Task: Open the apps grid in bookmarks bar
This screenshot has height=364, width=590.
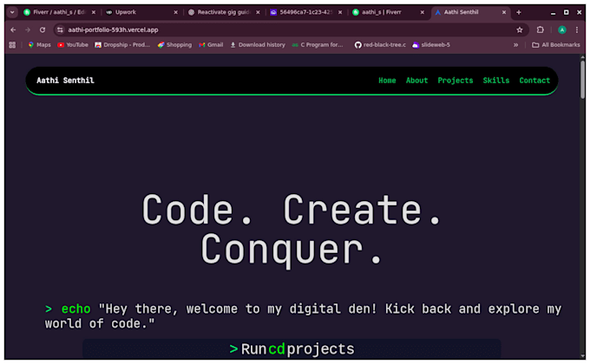Action: tap(12, 45)
